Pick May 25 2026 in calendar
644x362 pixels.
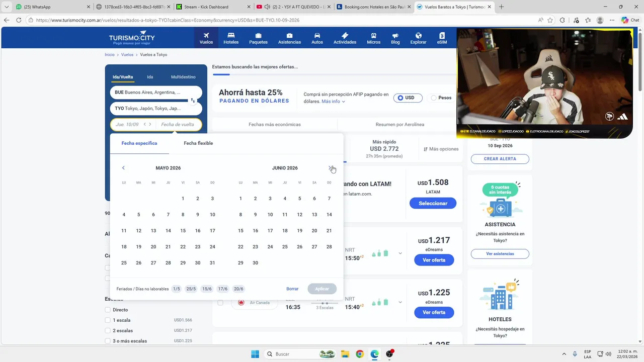[x=124, y=263]
